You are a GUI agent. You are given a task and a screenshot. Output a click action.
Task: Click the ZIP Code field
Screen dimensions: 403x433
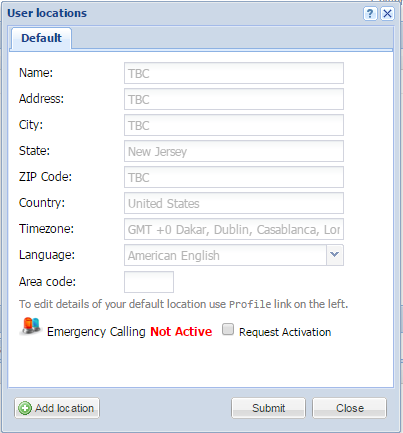[234, 177]
